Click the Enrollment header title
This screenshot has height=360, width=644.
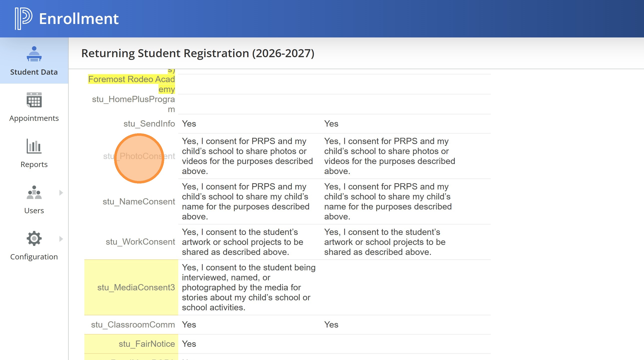coord(79,19)
